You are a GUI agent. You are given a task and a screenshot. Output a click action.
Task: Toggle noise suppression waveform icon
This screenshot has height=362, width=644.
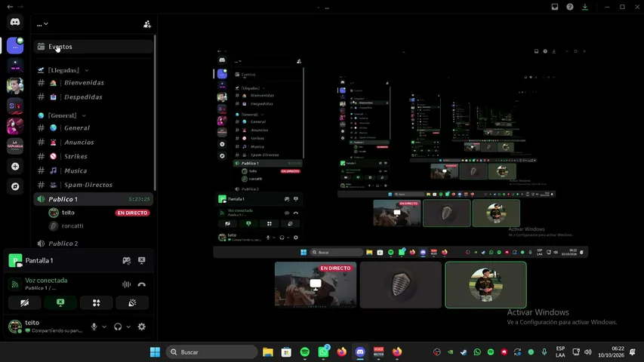click(127, 284)
